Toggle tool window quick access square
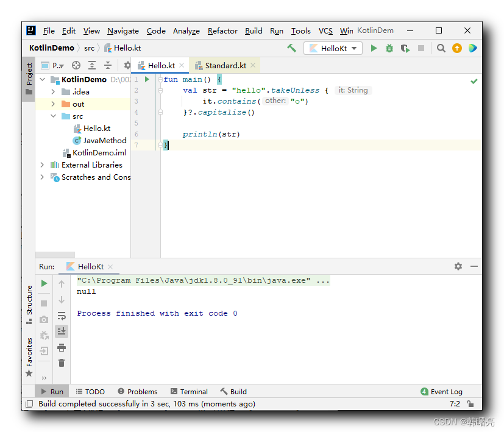Image resolution: width=504 pixels, height=432 pixels. 29,404
